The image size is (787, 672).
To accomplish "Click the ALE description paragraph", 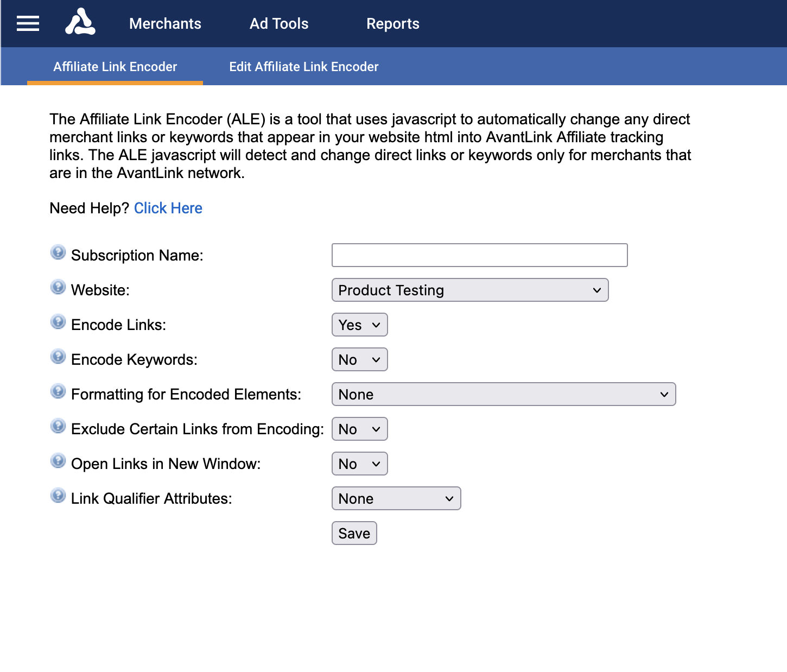I will click(370, 146).
